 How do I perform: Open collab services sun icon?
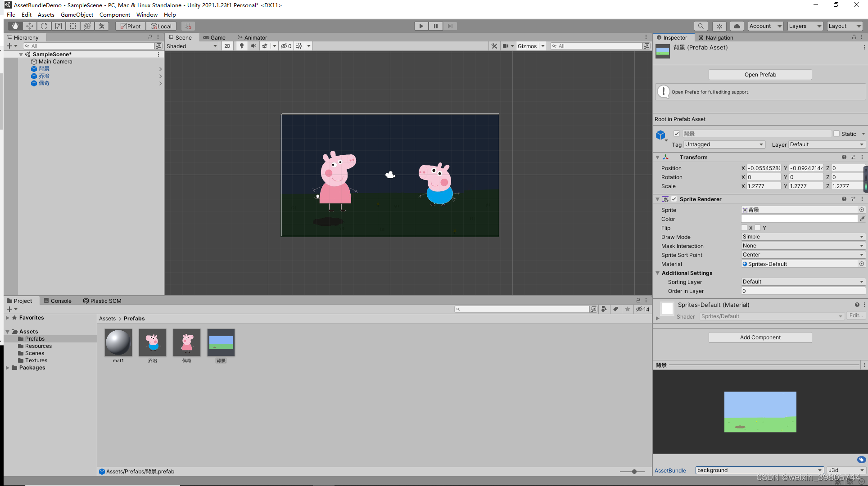719,26
